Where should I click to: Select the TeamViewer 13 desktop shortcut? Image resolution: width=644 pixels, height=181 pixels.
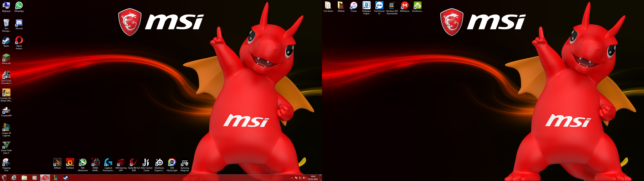379,8
